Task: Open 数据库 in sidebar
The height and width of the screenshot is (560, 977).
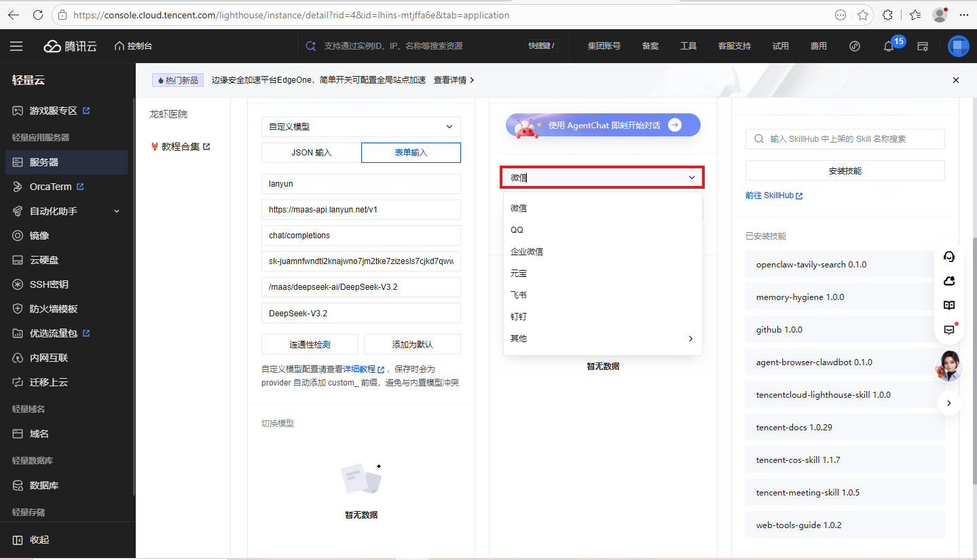Action: (67, 485)
